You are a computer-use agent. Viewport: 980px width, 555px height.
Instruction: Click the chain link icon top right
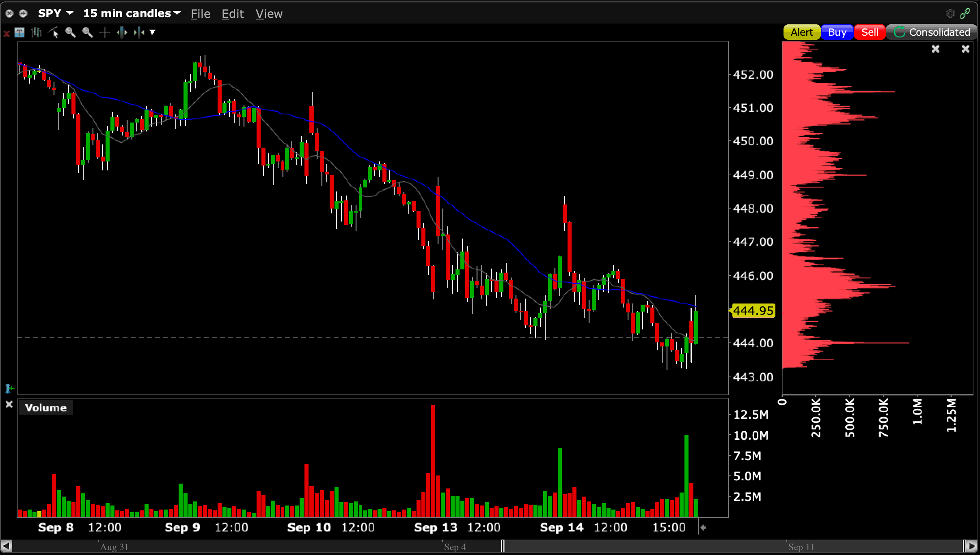click(x=965, y=13)
